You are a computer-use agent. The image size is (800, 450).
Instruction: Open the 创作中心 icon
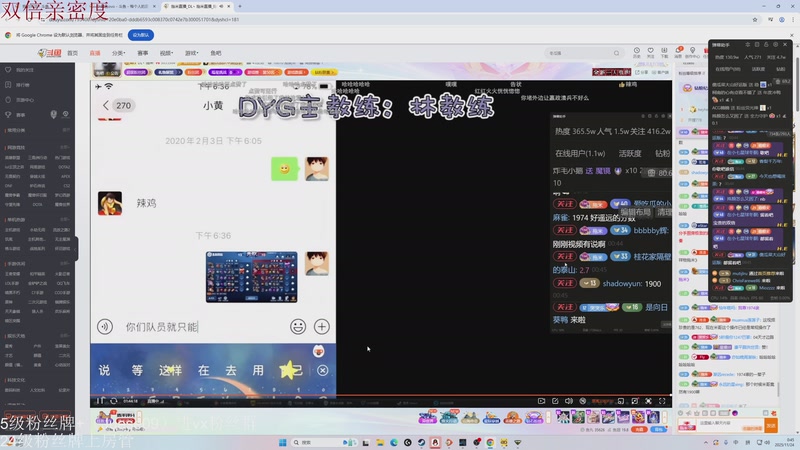point(692,52)
